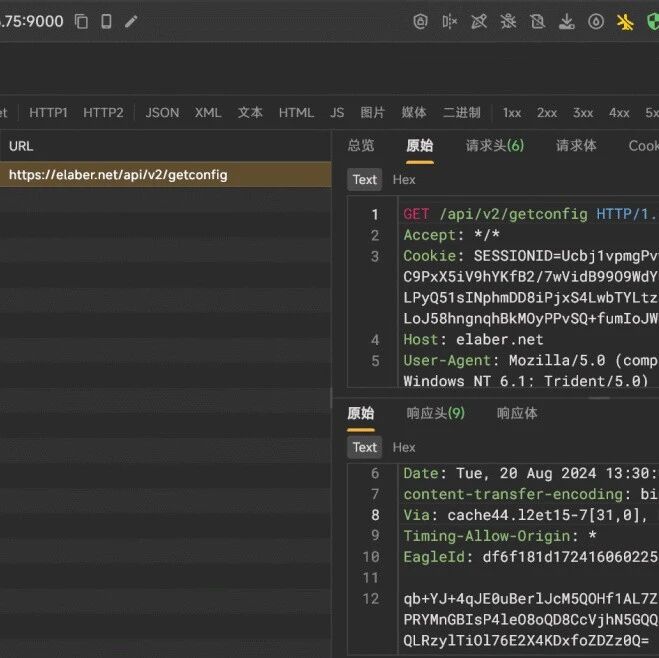Click the response body line starting qb+YJ

(x=531, y=599)
